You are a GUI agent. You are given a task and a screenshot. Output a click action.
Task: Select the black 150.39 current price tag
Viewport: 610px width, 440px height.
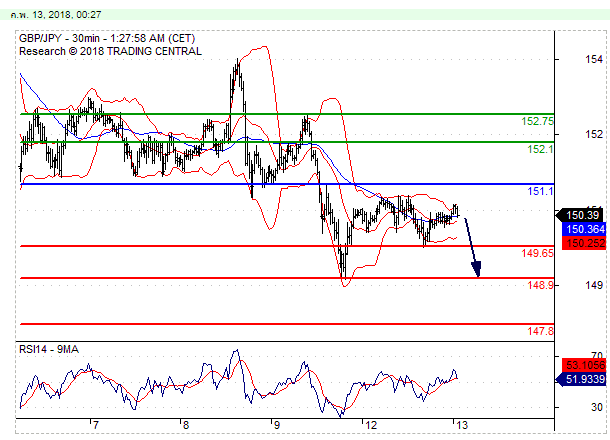pyautogui.click(x=582, y=214)
